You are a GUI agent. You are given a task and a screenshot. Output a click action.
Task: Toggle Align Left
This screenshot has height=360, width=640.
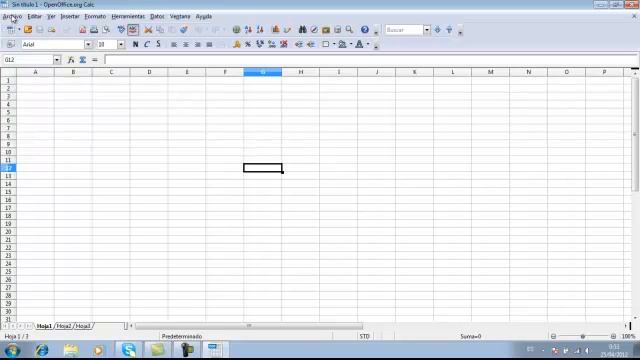pyautogui.click(x=174, y=44)
